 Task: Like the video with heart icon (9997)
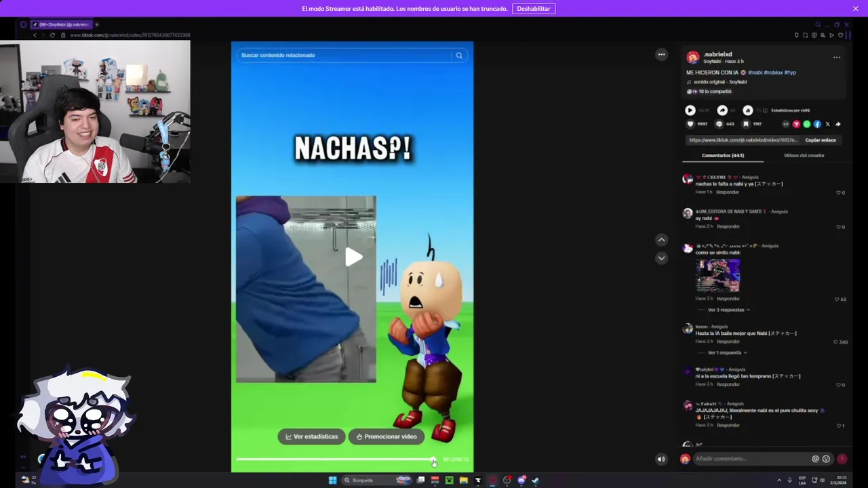click(690, 124)
